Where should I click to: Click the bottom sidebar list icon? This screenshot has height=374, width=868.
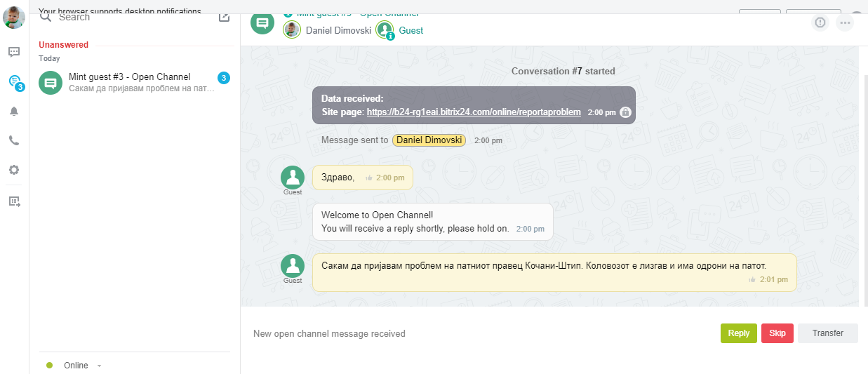[x=14, y=202]
